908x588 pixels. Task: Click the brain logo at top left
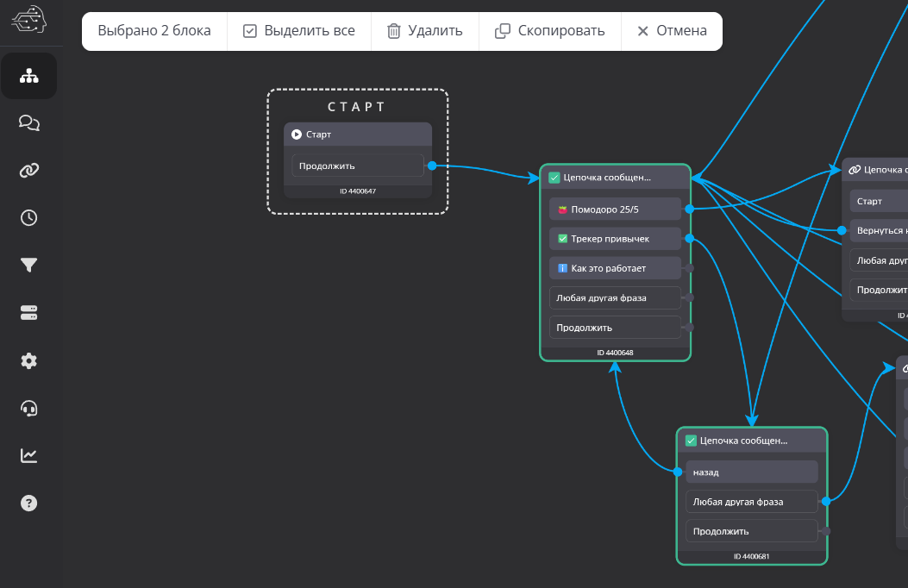[x=30, y=20]
